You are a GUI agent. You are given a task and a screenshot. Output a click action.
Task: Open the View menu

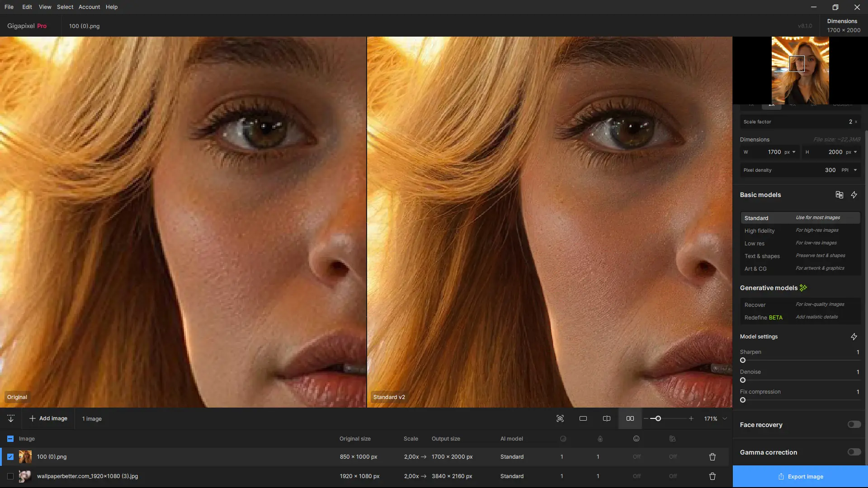click(x=45, y=7)
